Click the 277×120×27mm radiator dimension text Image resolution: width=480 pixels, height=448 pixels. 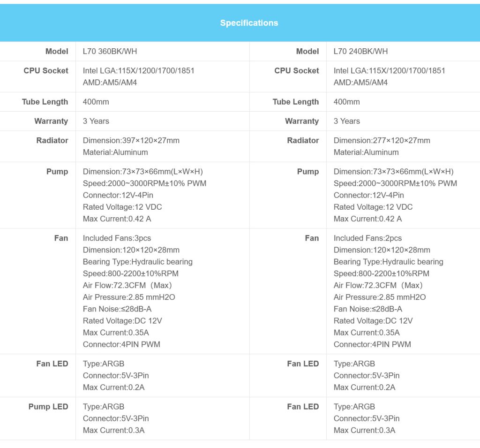tap(382, 140)
